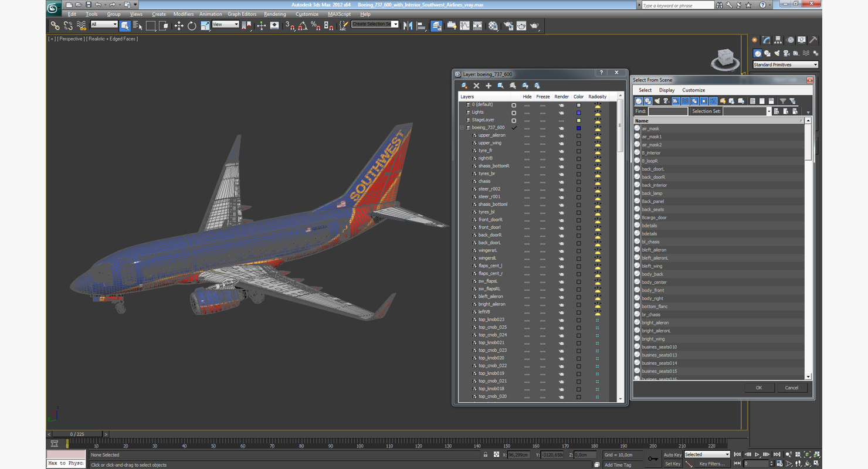Open the Rendering menu
The width and height of the screenshot is (868, 469).
[274, 14]
